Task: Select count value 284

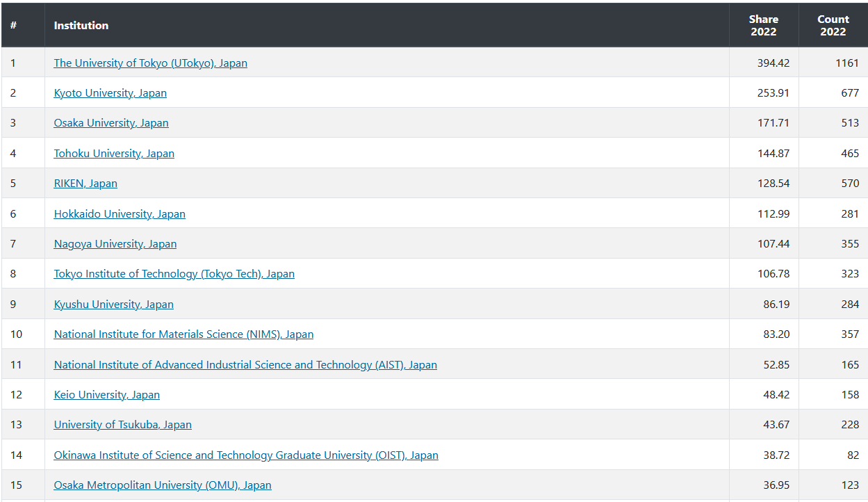Action: [x=850, y=305]
